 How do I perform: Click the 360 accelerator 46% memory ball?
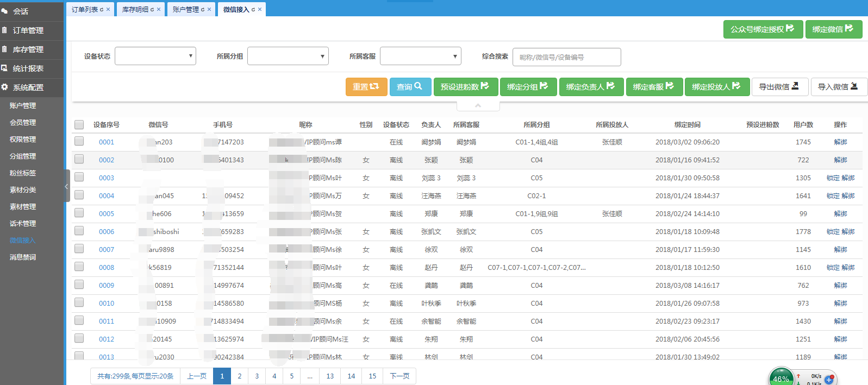tap(781, 377)
